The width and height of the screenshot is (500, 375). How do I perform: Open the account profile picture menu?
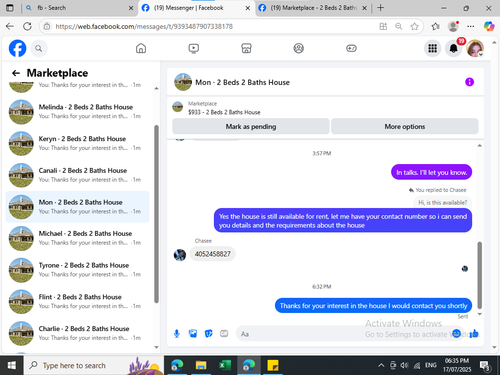(475, 49)
